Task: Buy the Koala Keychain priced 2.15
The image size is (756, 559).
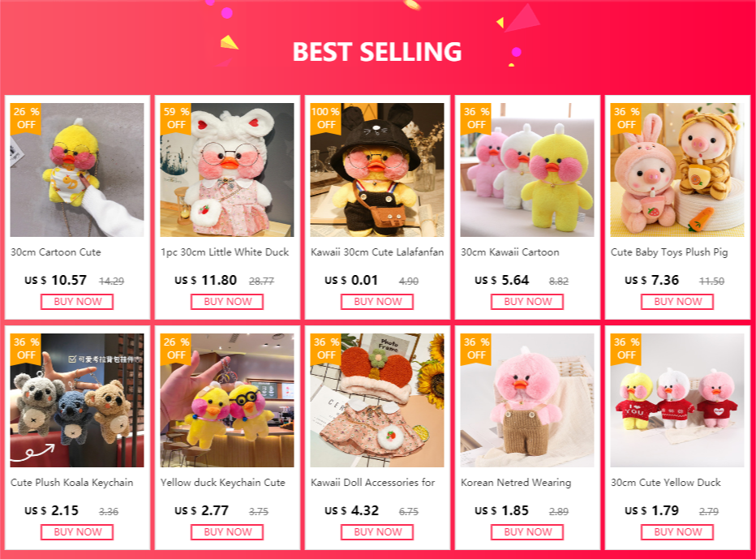Action: tap(77, 532)
